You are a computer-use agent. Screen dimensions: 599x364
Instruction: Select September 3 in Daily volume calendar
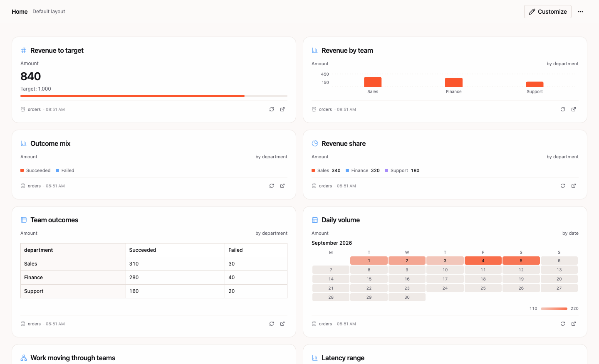tap(445, 261)
